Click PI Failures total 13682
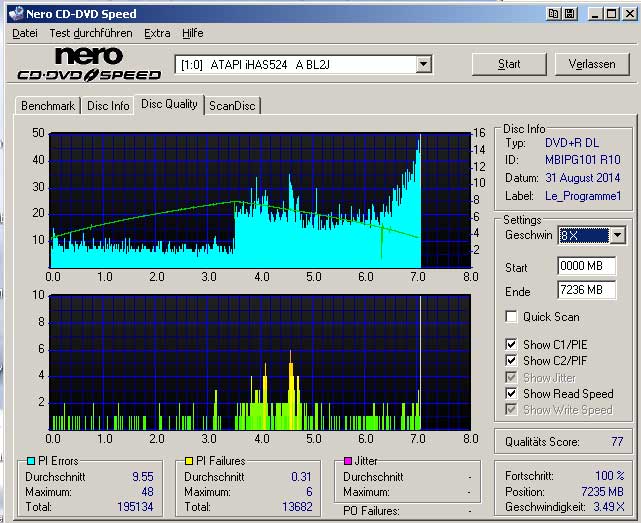The image size is (641, 523). pos(297,507)
